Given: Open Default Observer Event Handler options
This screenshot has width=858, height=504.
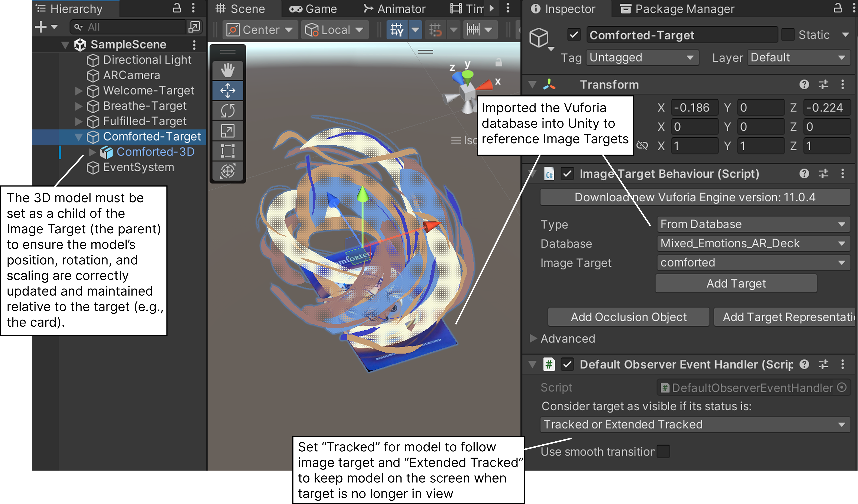Looking at the screenshot, I should point(843,364).
